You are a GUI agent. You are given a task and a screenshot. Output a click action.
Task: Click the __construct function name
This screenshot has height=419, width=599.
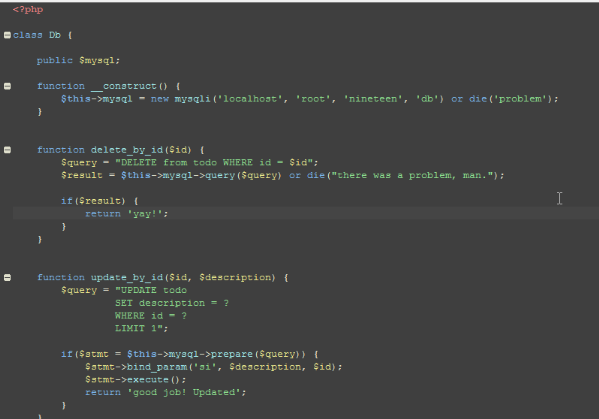(124, 86)
